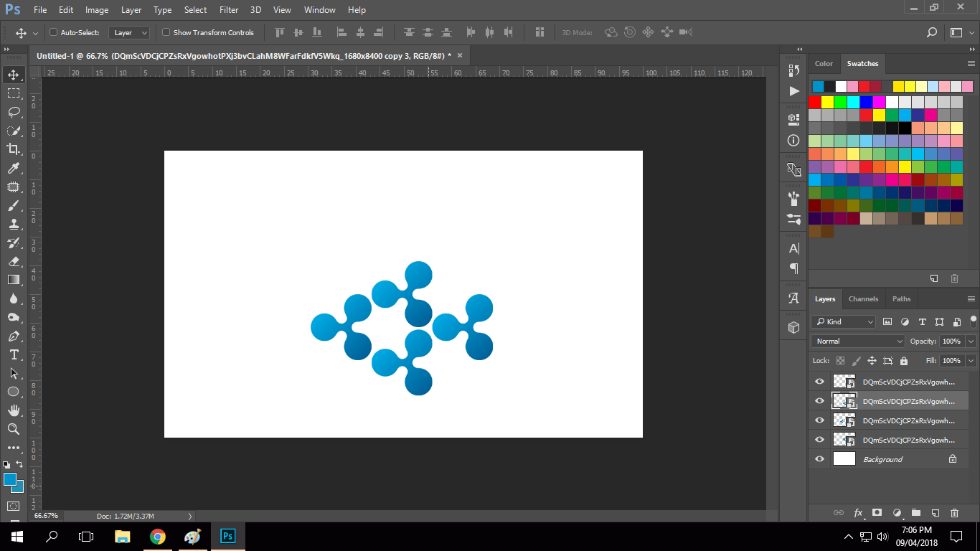Switch to the Color tab
This screenshot has width=980, height=551.
click(824, 64)
